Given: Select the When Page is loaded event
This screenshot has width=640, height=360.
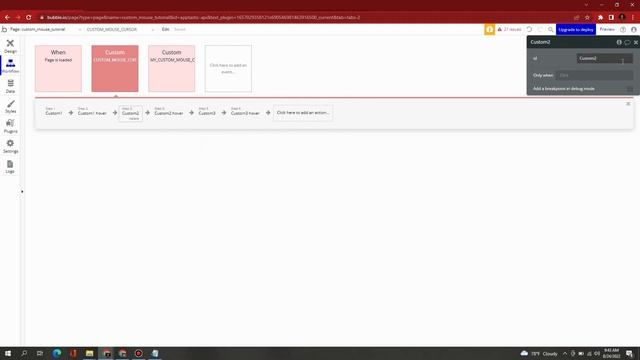Looking at the screenshot, I should coord(58,68).
